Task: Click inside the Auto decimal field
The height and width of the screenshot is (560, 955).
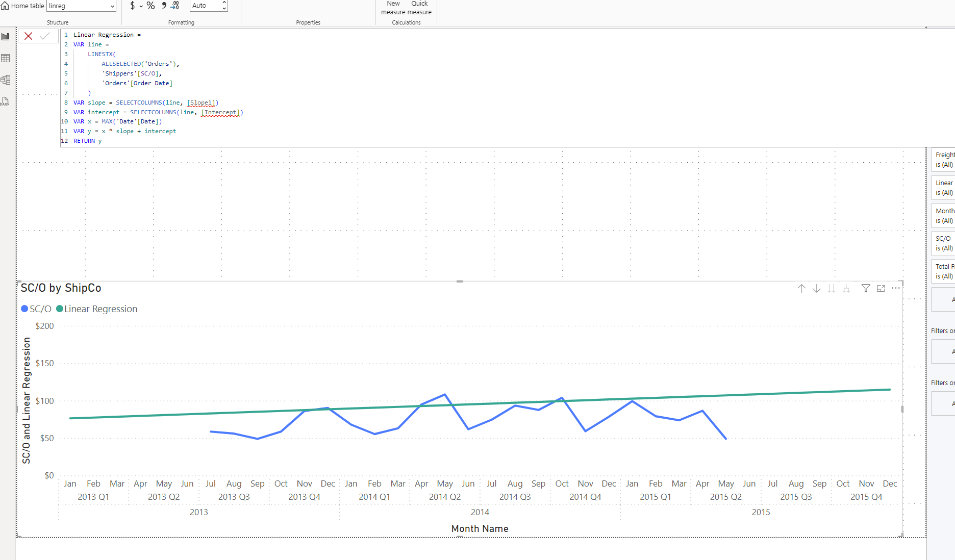Action: [x=205, y=6]
